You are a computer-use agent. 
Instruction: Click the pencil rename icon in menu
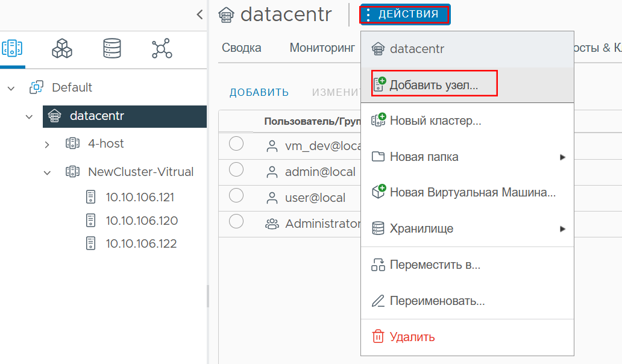click(378, 301)
